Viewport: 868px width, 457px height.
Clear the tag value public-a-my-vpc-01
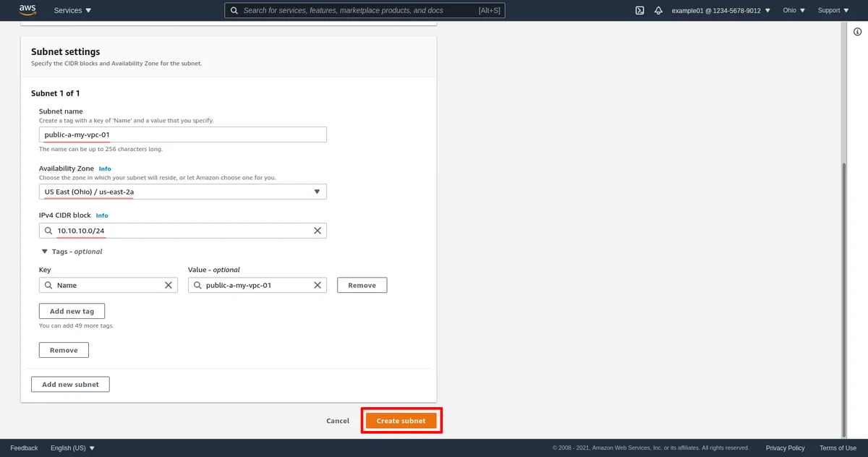tap(317, 286)
